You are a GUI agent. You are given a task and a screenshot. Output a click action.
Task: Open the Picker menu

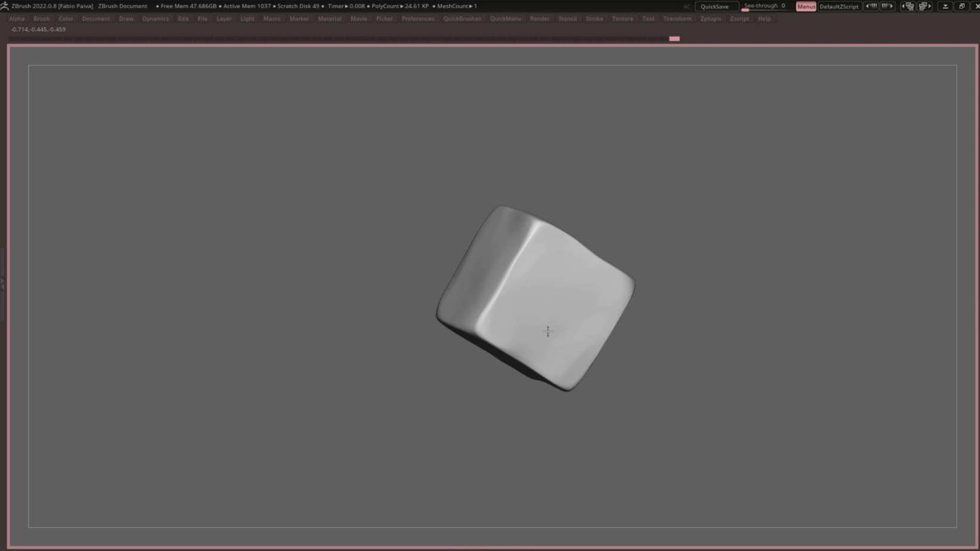(385, 19)
